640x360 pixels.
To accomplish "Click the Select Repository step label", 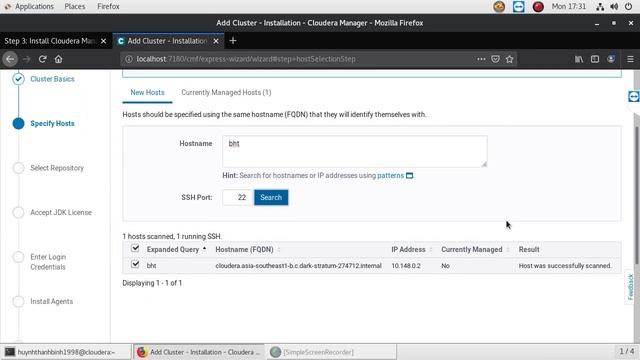I will [57, 168].
